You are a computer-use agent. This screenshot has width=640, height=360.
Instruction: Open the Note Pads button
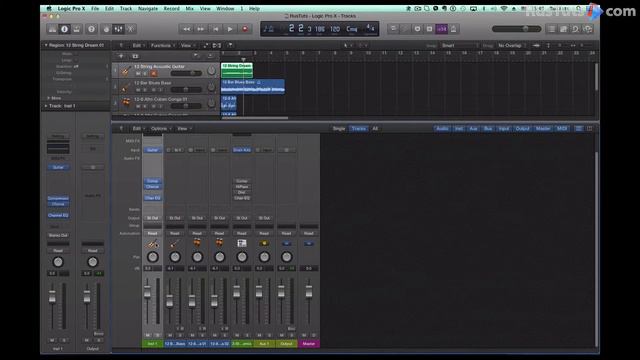click(564, 29)
